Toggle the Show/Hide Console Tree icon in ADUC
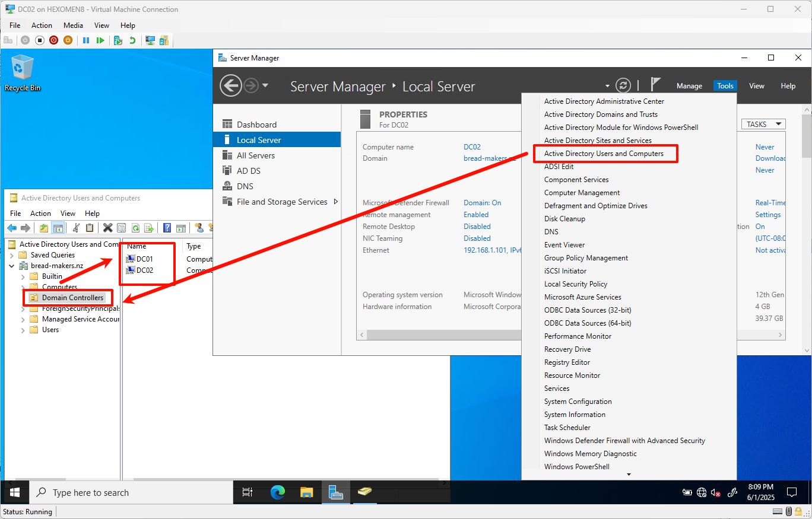 click(58, 228)
